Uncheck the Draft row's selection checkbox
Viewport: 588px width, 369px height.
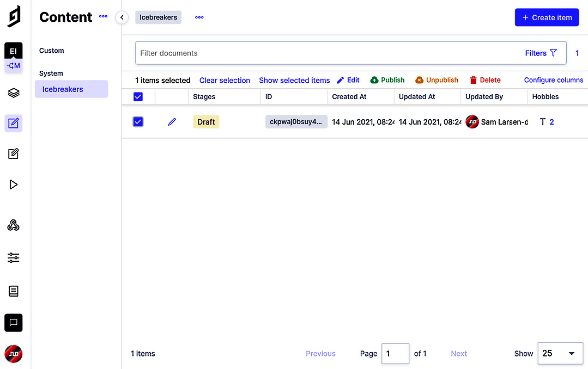point(138,121)
